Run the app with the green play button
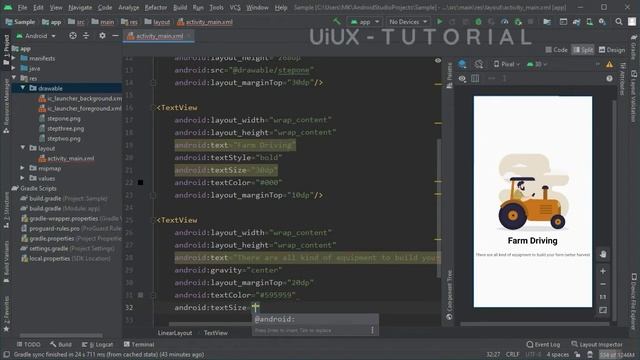 [440, 22]
